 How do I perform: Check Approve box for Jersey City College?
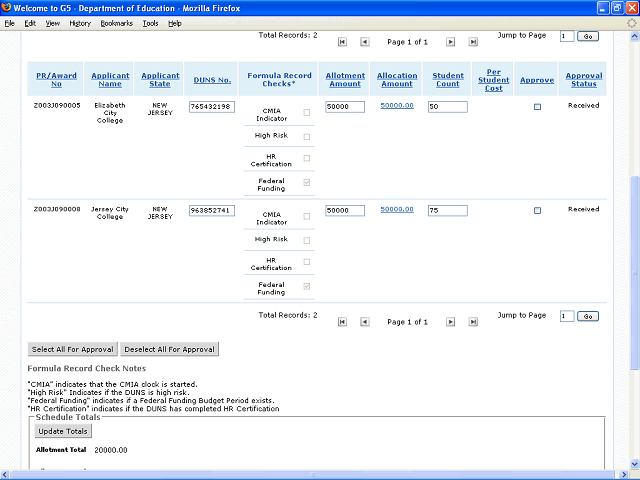click(537, 211)
